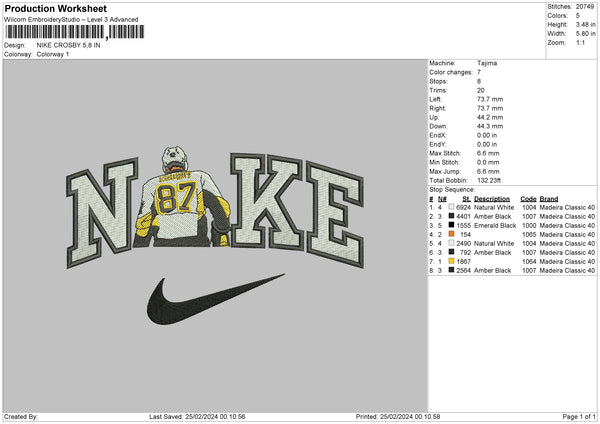
Task: Select the design name 'NIKE CROSBY 5,8 IN'
Action: click(x=68, y=45)
